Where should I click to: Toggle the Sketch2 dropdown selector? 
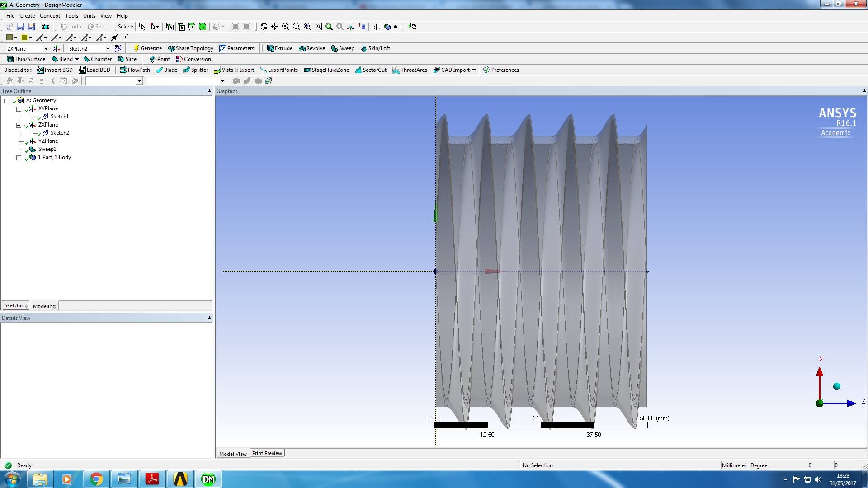tap(108, 48)
